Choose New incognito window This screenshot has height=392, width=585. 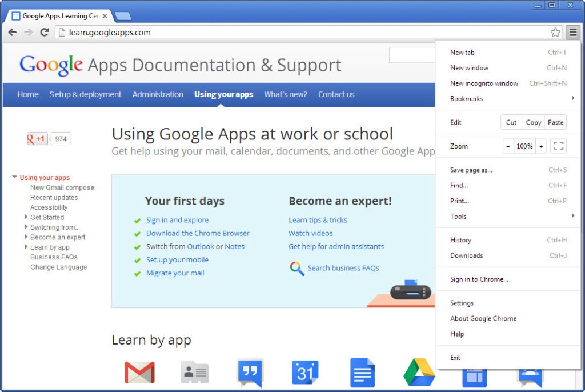(x=508, y=83)
